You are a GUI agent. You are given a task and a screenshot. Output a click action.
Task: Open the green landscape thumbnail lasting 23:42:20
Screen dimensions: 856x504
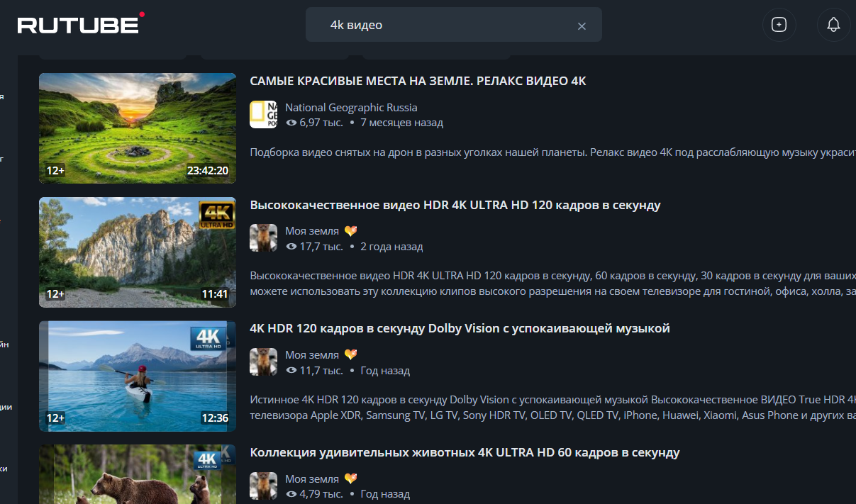[138, 128]
